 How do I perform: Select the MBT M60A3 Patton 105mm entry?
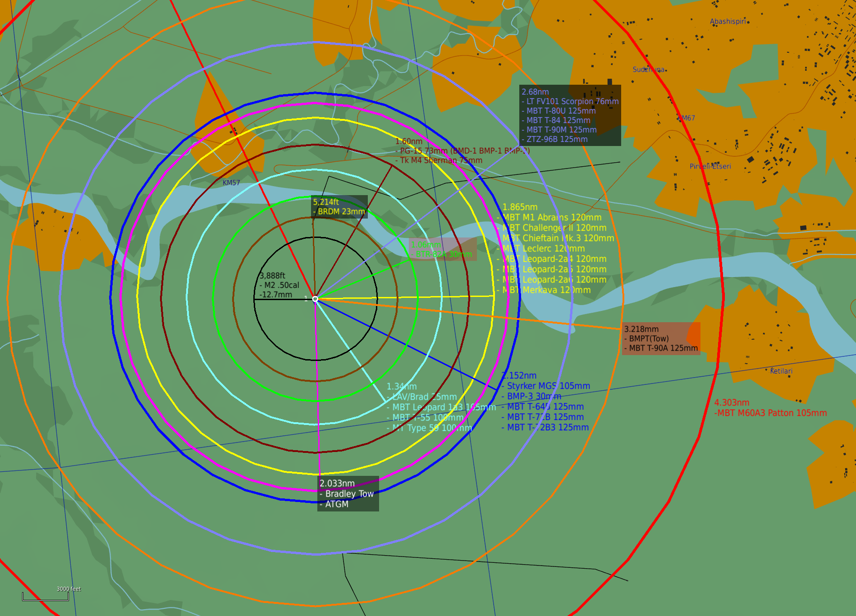pyautogui.click(x=770, y=413)
